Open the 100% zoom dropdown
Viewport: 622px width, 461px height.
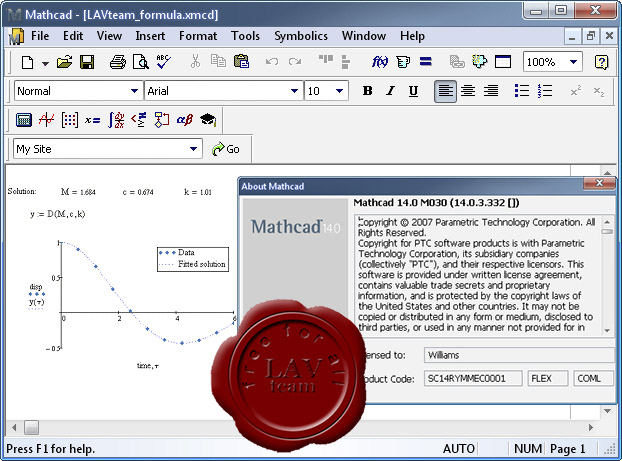coord(573,62)
